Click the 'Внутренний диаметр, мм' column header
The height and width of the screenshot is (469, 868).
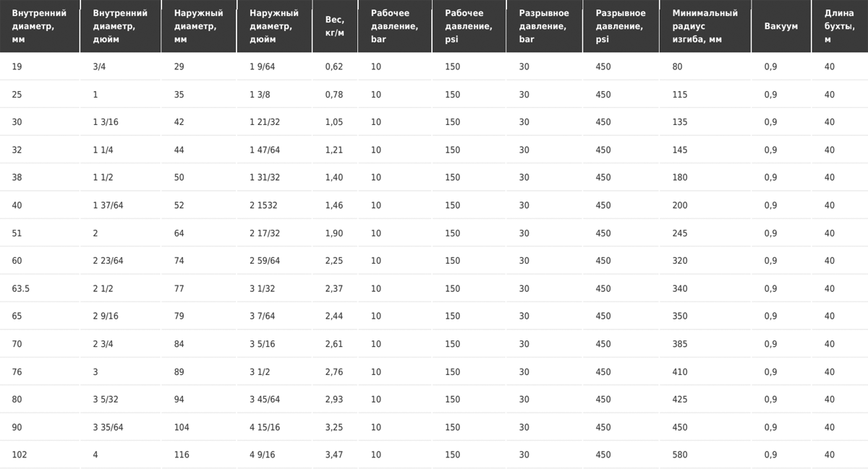click(x=40, y=26)
